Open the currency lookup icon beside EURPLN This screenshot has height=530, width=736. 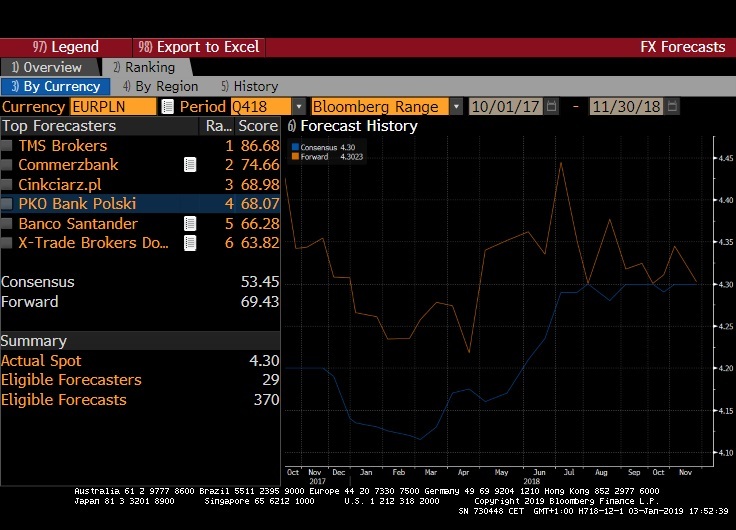(168, 106)
